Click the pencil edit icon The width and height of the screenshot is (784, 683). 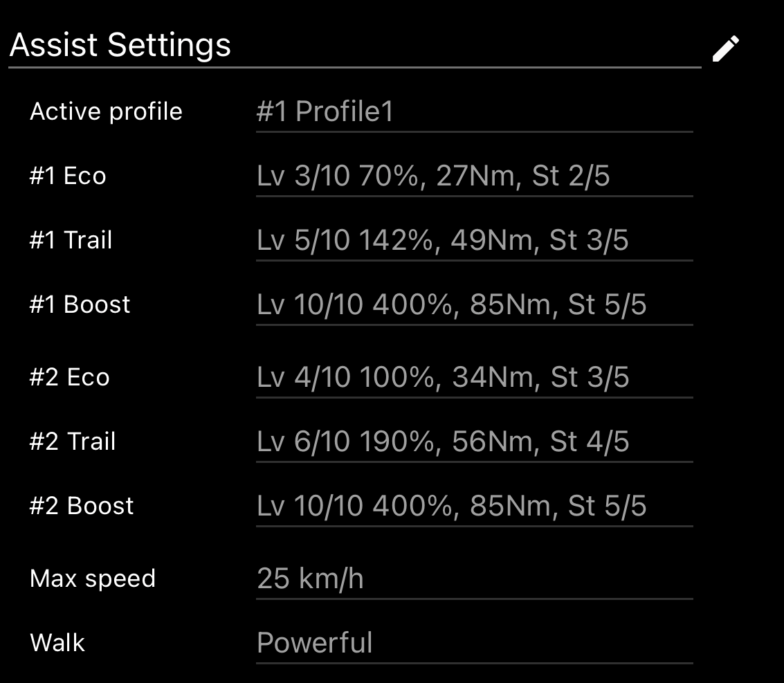[726, 49]
